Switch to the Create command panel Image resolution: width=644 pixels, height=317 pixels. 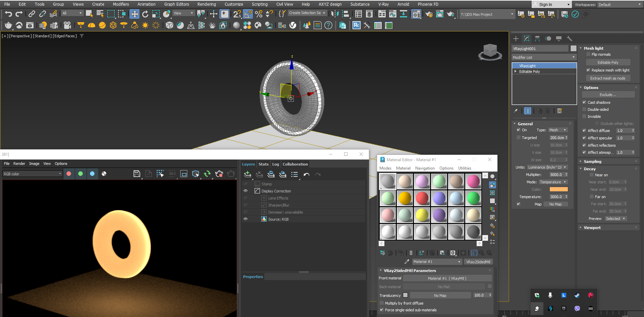tap(516, 39)
